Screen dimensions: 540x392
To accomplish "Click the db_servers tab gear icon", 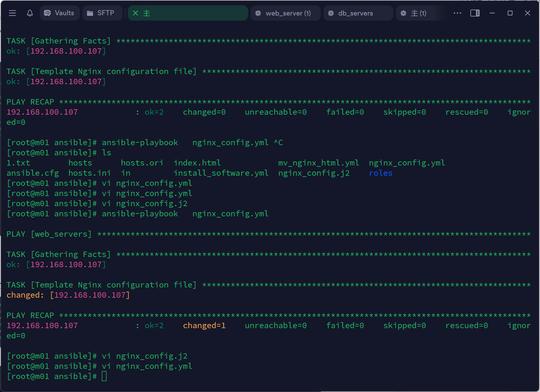I will 331,13.
